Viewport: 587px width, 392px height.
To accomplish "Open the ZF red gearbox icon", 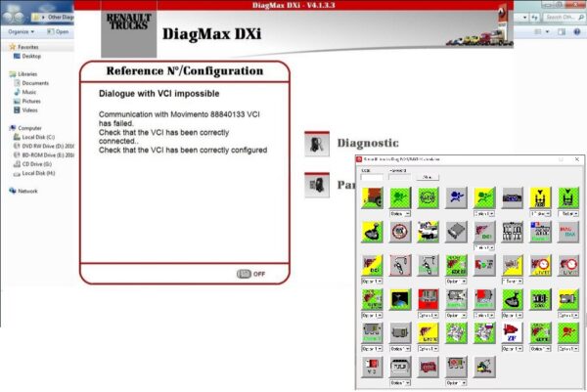I will tap(512, 332).
